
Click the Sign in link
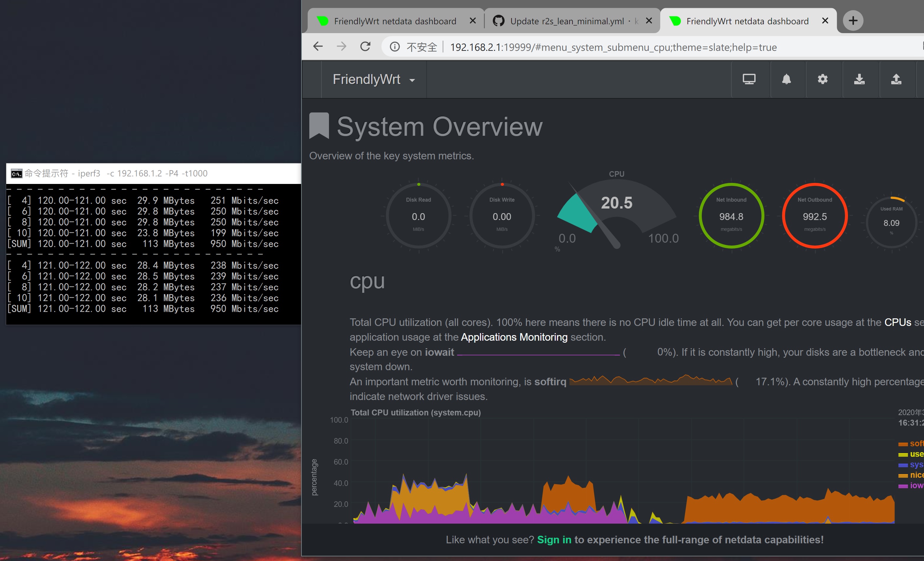[554, 539]
